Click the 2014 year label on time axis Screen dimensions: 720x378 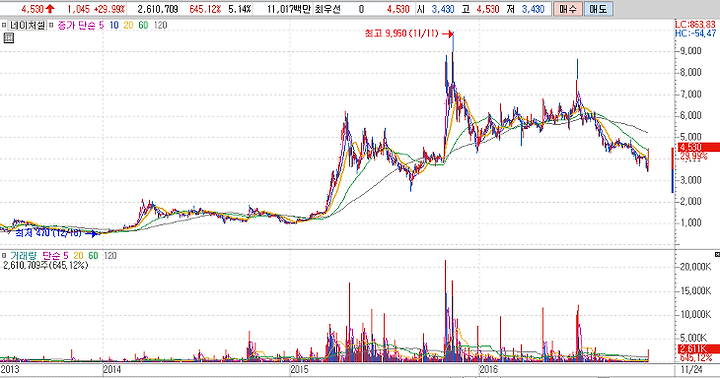click(x=112, y=369)
